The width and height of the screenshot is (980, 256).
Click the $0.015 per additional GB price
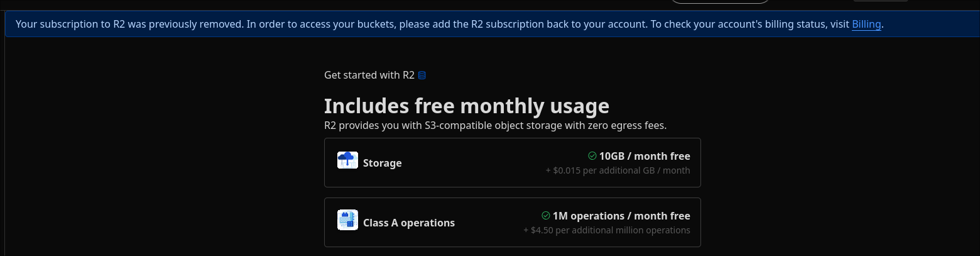point(618,170)
